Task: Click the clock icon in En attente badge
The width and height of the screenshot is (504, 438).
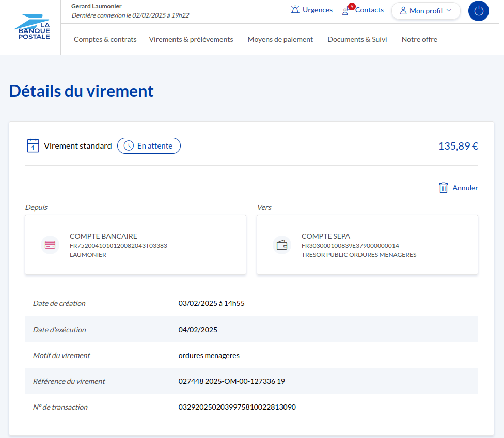Action: [129, 146]
